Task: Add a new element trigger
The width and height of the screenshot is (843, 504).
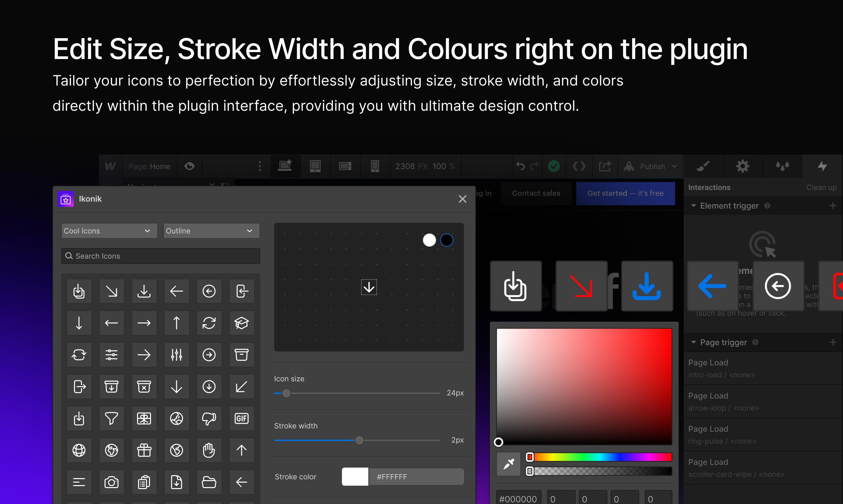Action: 833,206
